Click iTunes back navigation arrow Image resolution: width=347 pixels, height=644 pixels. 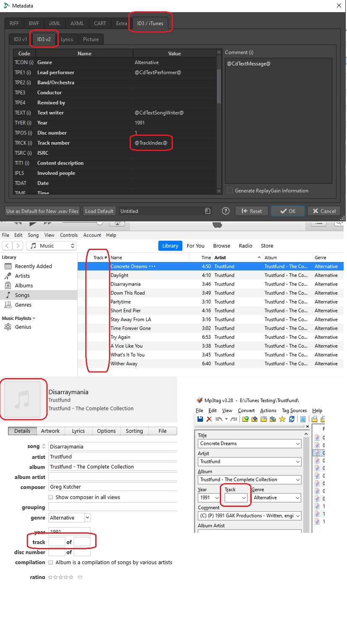8,246
